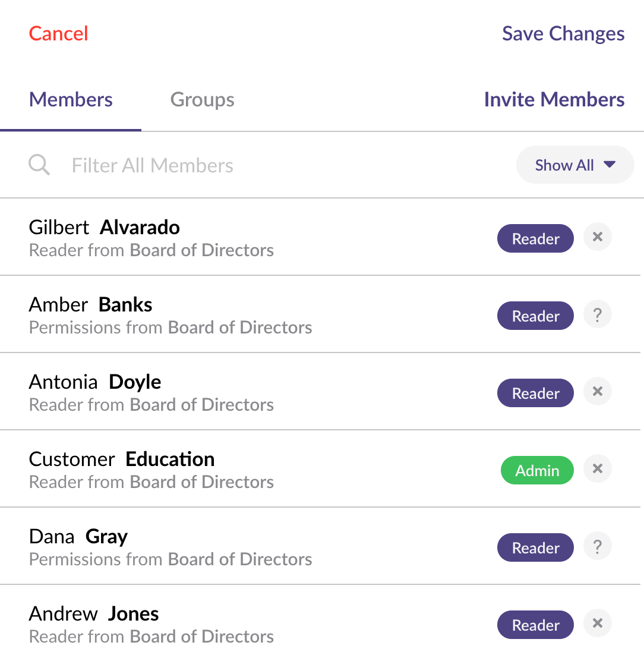Remove Antonia Doyle using the X icon
The height and width of the screenshot is (661, 644).
pyautogui.click(x=598, y=392)
